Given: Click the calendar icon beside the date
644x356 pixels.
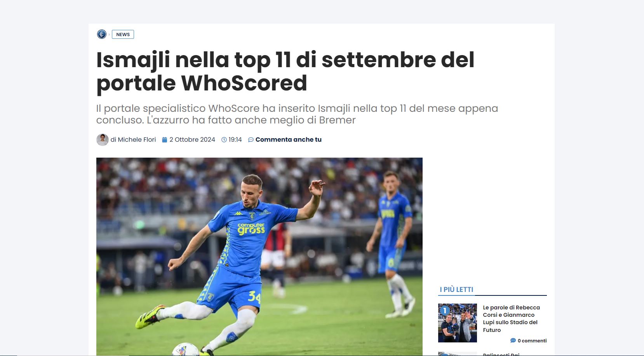Looking at the screenshot, I should tap(164, 140).
